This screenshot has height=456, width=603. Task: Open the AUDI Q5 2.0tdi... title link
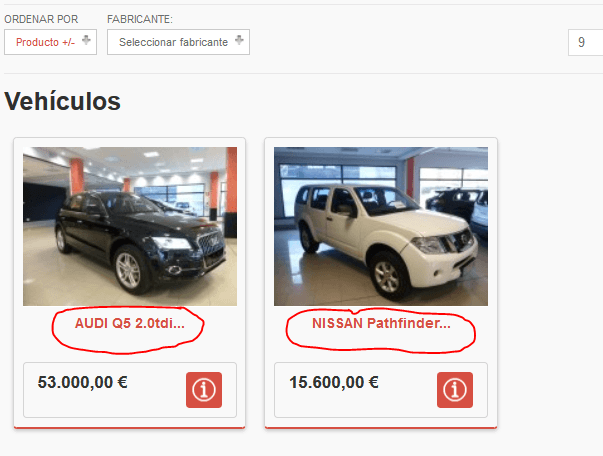click(130, 323)
